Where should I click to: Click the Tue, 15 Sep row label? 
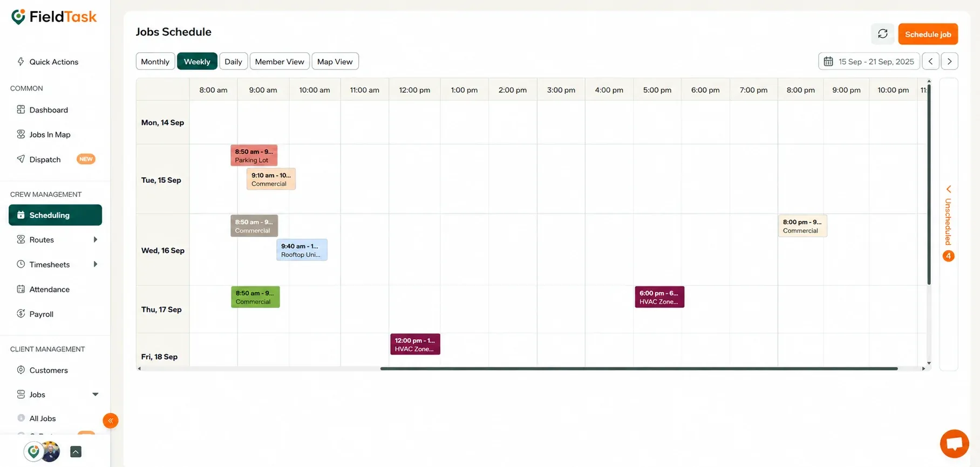click(x=161, y=180)
